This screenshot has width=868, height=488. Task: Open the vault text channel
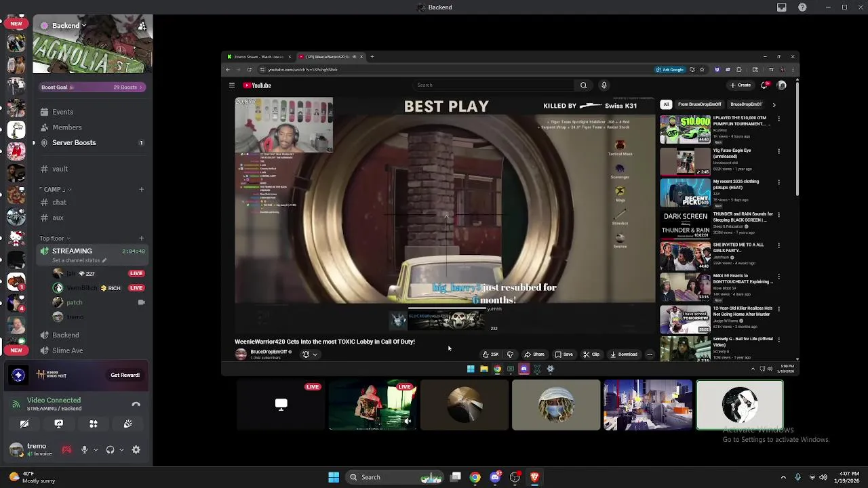(91, 169)
